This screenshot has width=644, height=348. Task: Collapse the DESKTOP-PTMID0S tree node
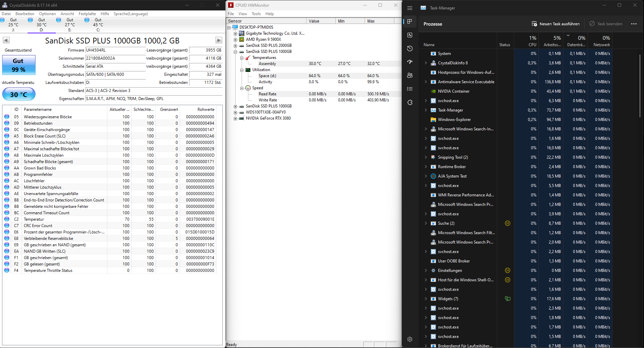click(x=229, y=27)
